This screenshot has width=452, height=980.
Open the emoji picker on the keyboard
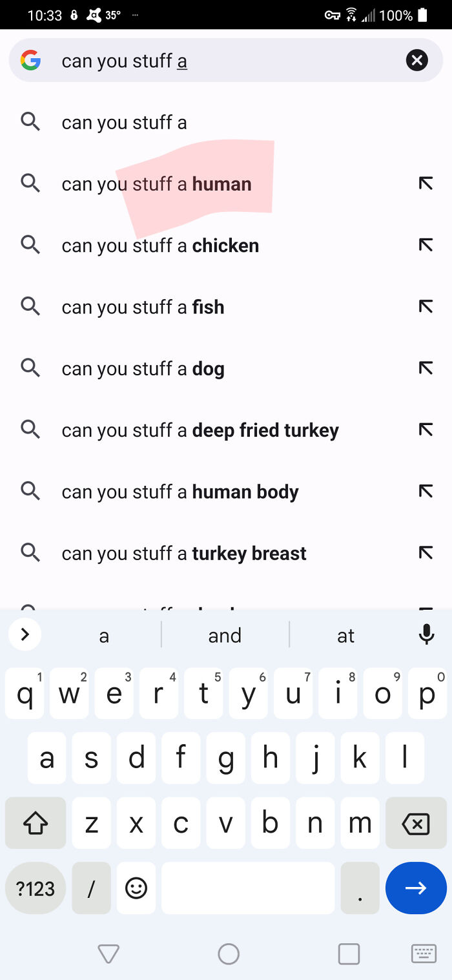point(136,888)
